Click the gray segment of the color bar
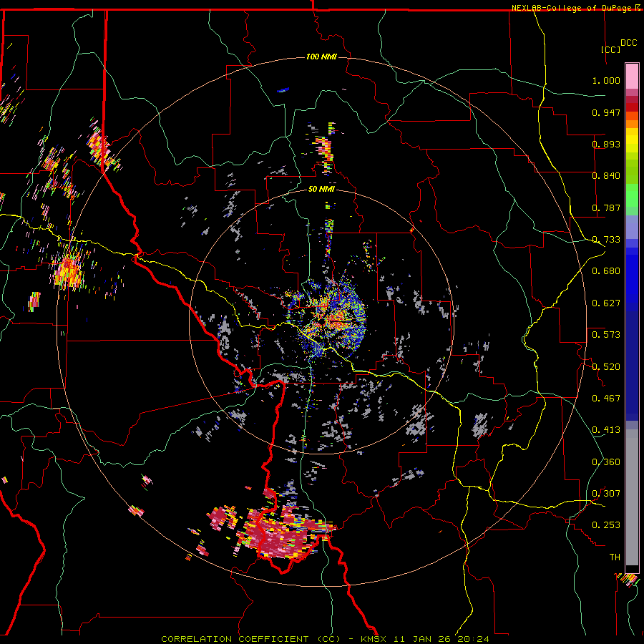 coord(632,497)
